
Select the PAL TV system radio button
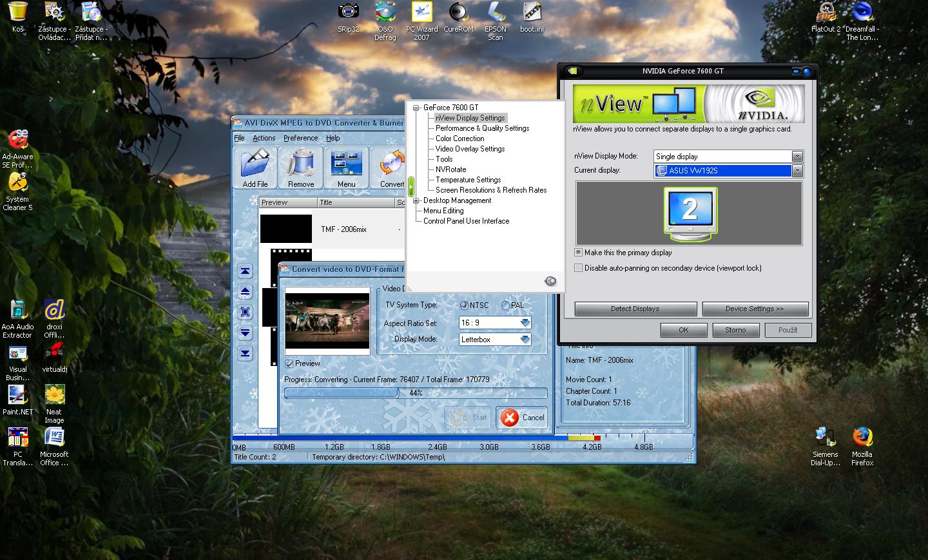pyautogui.click(x=505, y=305)
